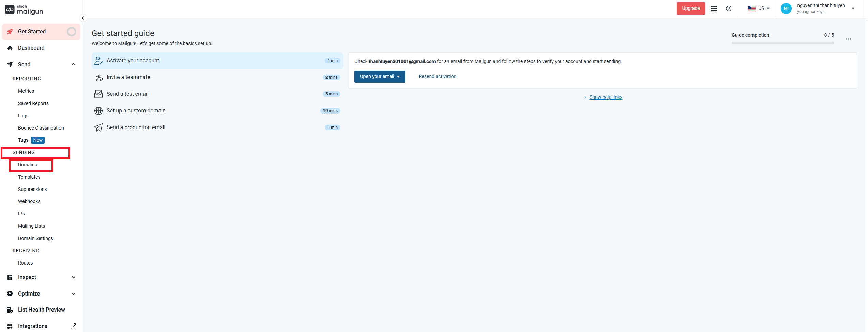Click Resend activation link
The image size is (868, 332).
tap(437, 77)
